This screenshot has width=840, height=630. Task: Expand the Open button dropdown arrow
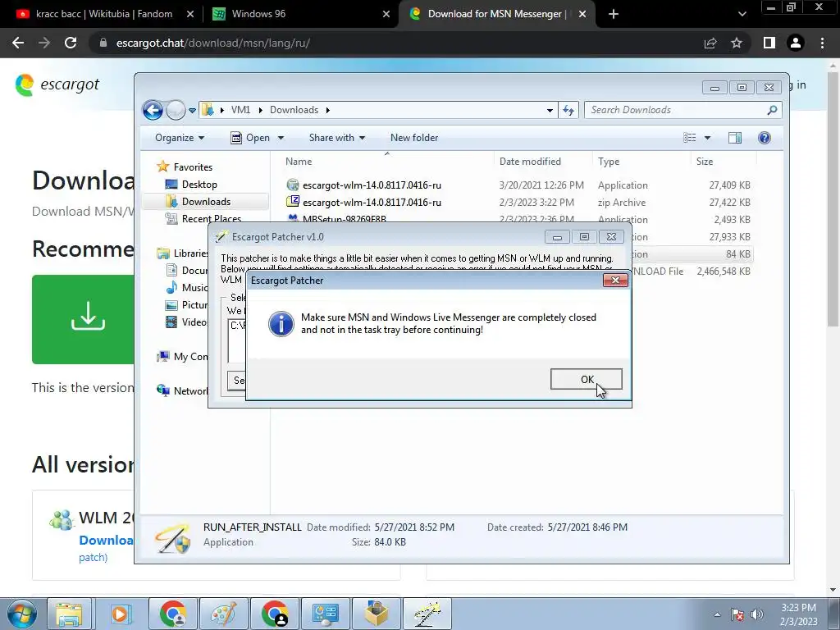281,138
